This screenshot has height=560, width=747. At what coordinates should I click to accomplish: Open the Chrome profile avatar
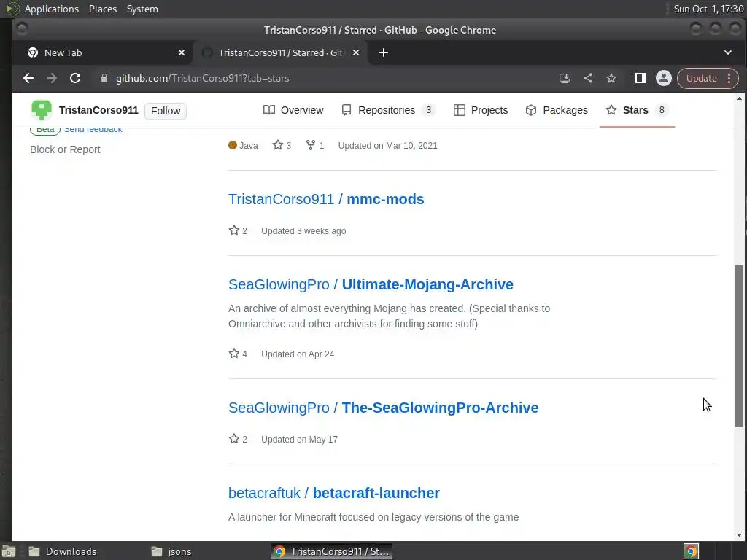coord(664,78)
